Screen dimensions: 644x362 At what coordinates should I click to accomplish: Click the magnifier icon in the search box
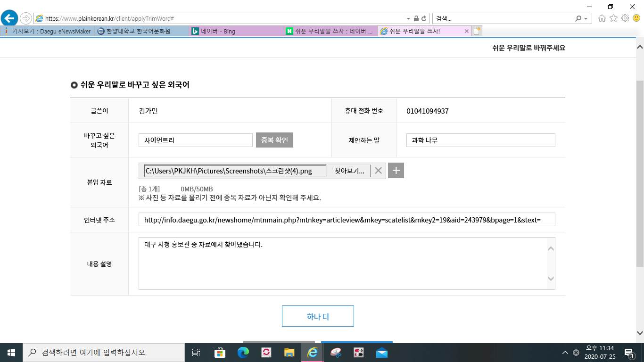point(578,18)
